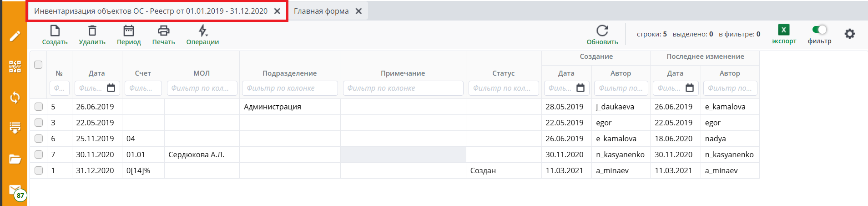Image resolution: width=868 pixels, height=206 pixels.
Task: Check the select-all checkbox in the header
Action: point(39,65)
